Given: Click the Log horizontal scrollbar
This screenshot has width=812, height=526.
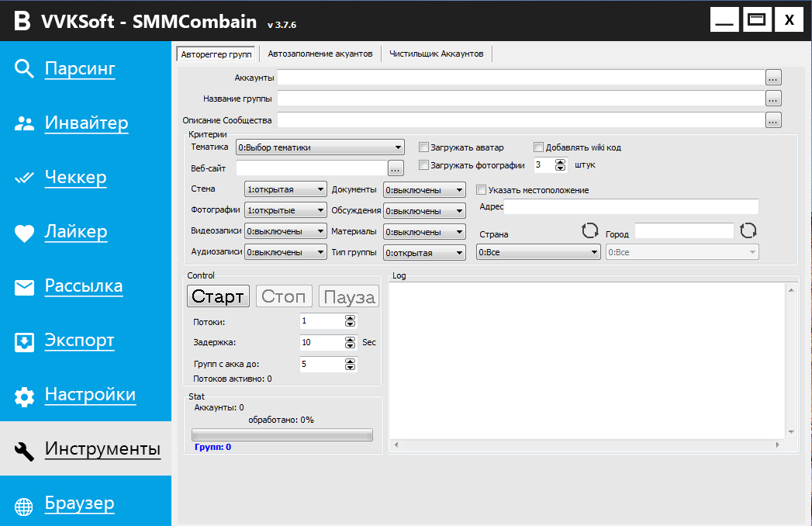Looking at the screenshot, I should coord(587,445).
